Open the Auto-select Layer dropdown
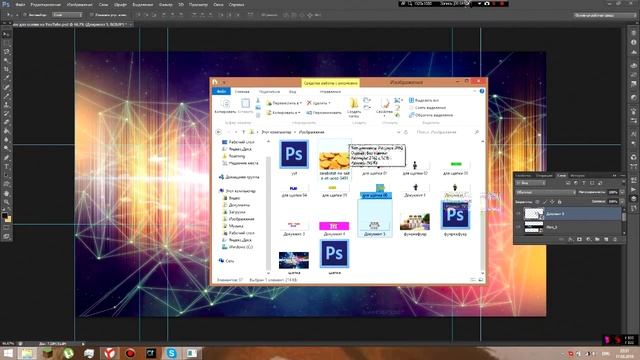 [x=67, y=15]
